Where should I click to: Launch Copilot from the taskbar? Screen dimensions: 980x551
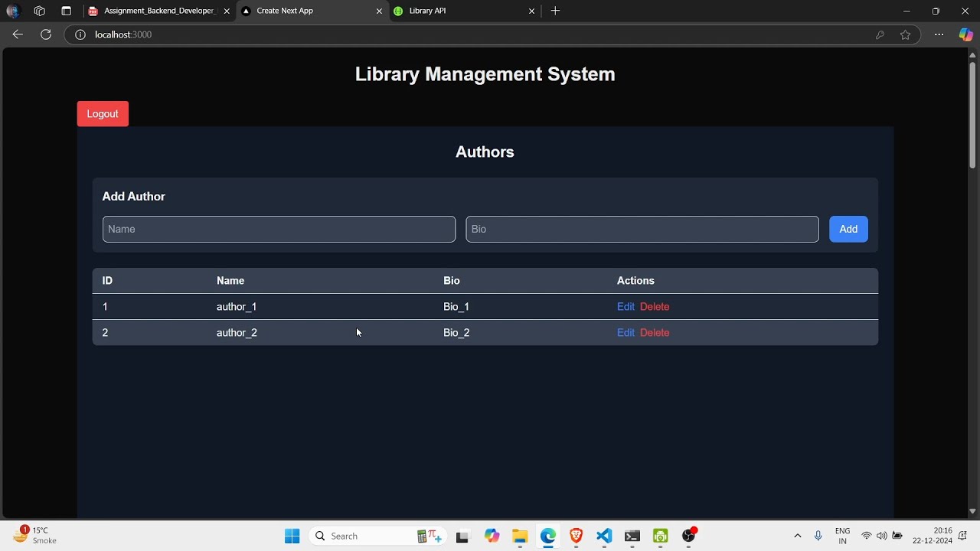(x=492, y=536)
